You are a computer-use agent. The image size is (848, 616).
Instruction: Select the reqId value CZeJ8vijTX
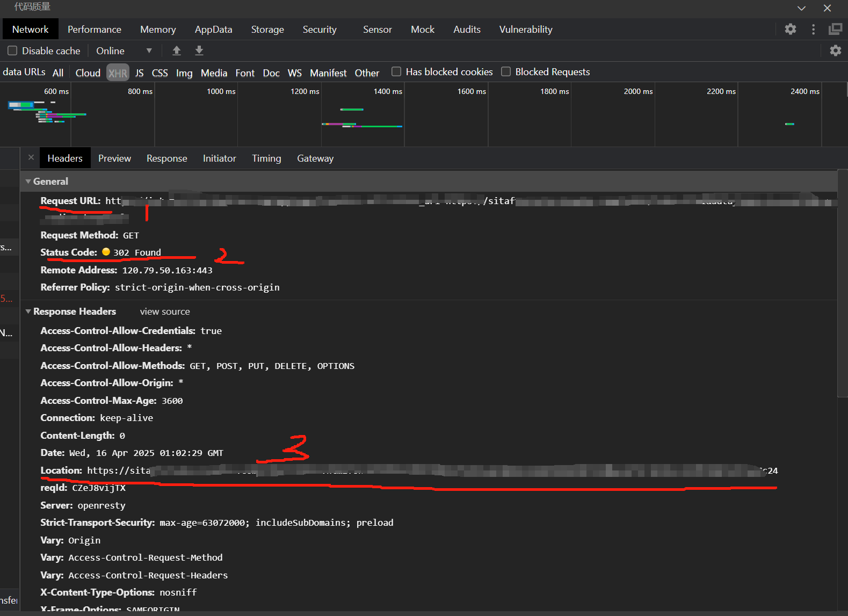pyautogui.click(x=99, y=488)
